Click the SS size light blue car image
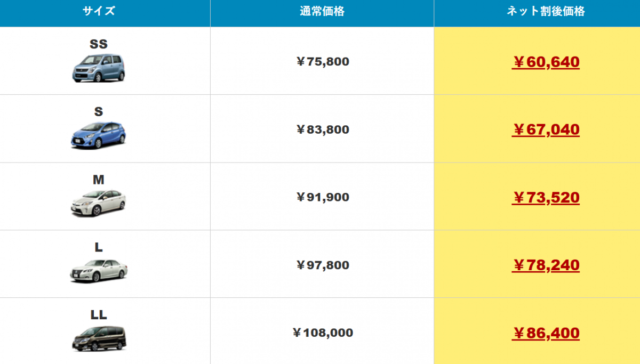The height and width of the screenshot is (364, 640). click(99, 68)
